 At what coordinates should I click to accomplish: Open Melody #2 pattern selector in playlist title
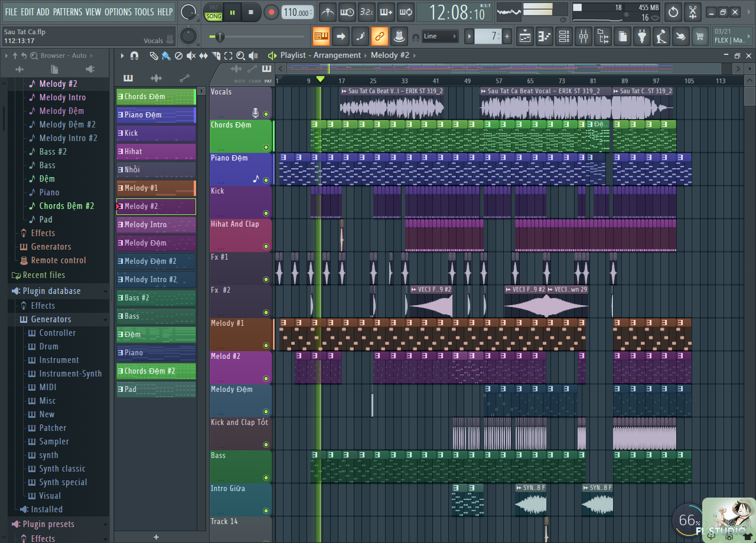click(x=390, y=55)
